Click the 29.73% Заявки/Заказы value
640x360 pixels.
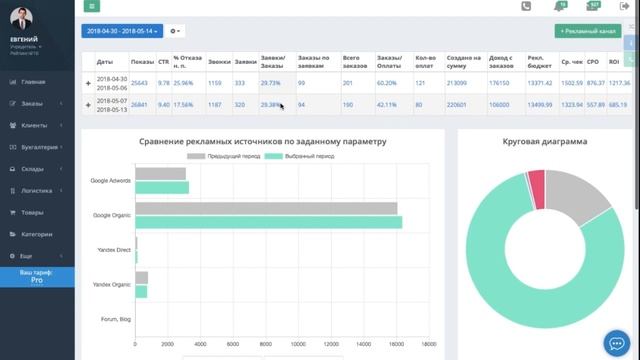click(x=271, y=83)
